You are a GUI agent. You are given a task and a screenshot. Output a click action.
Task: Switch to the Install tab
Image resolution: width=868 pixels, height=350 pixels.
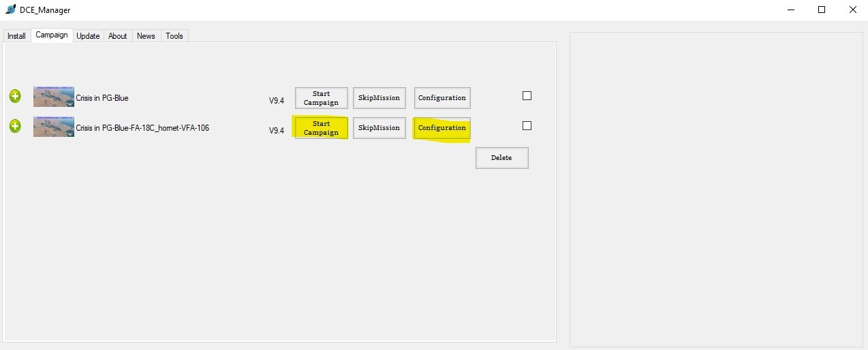(17, 36)
